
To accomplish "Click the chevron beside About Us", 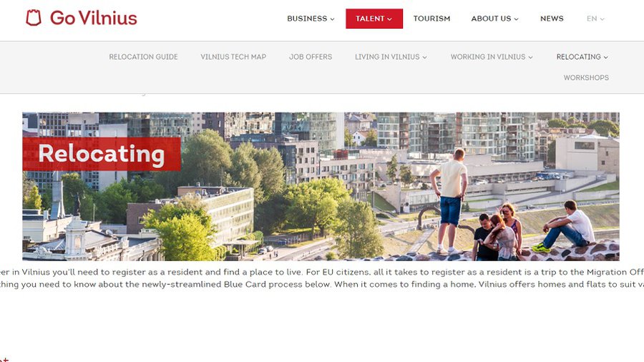I will (x=516, y=19).
